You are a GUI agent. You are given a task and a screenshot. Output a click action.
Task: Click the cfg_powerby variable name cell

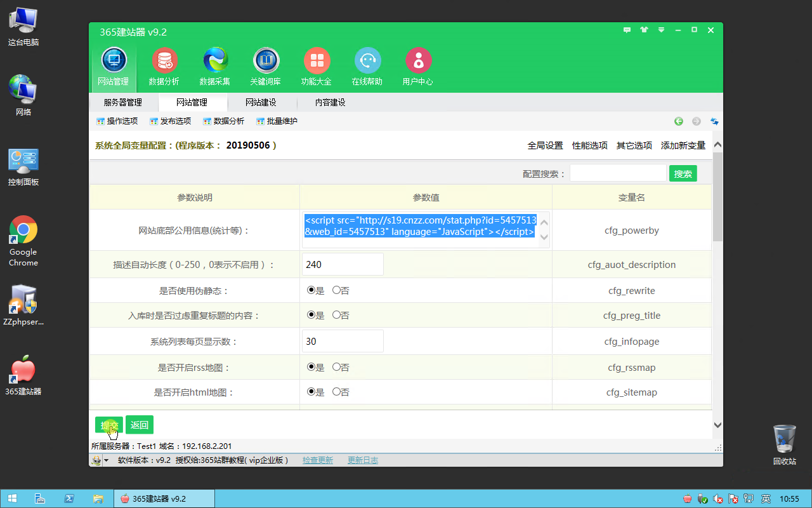pos(632,231)
